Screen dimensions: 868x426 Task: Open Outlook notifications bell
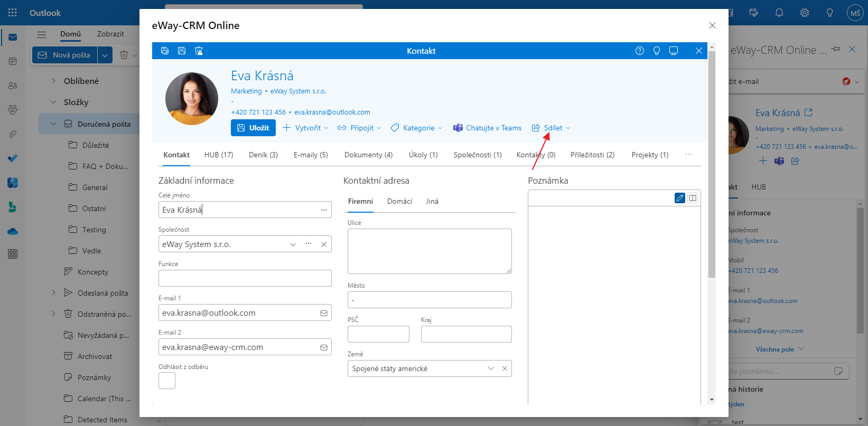[x=779, y=13]
